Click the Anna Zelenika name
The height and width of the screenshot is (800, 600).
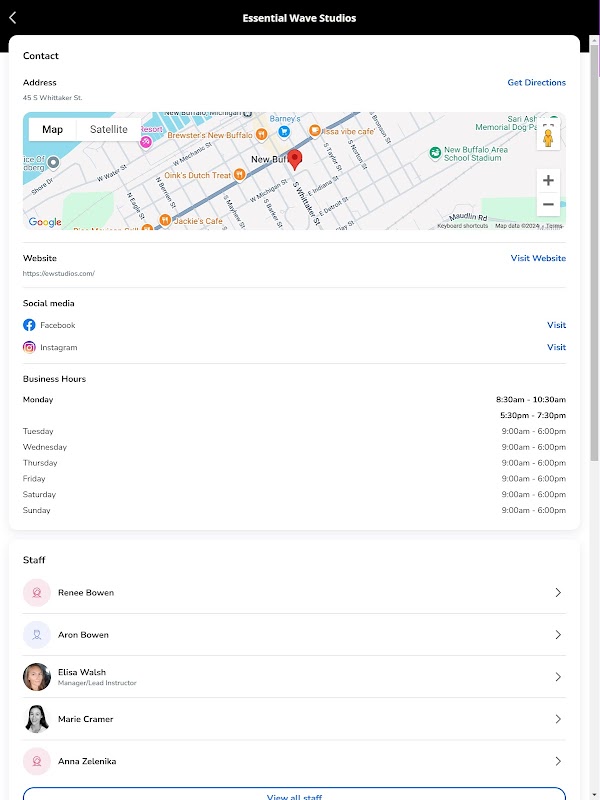(87, 761)
